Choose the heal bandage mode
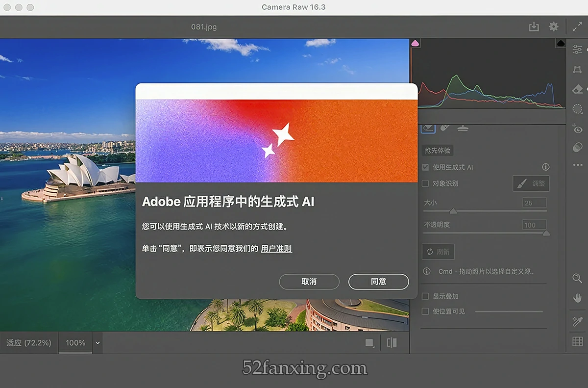Image resolution: width=588 pixels, height=388 pixels. 445,128
